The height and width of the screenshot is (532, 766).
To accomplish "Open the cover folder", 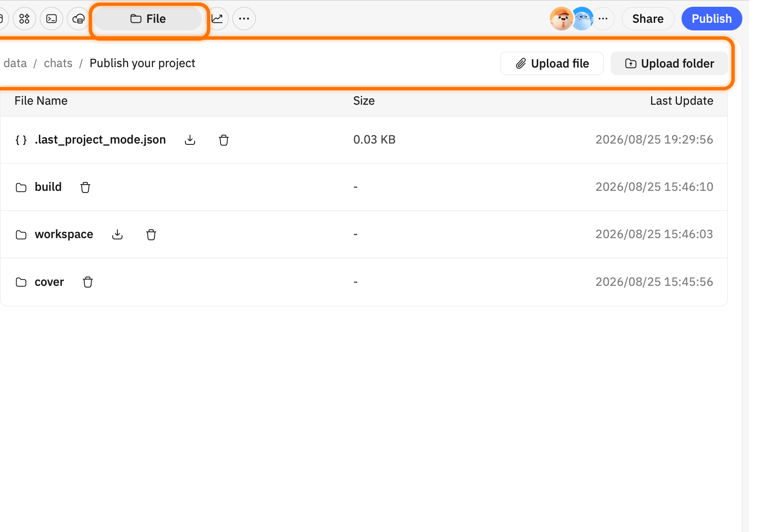I will tap(49, 282).
